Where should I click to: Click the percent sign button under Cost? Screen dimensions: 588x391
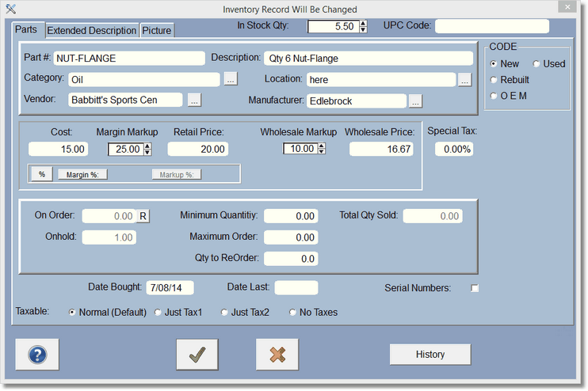coord(41,174)
